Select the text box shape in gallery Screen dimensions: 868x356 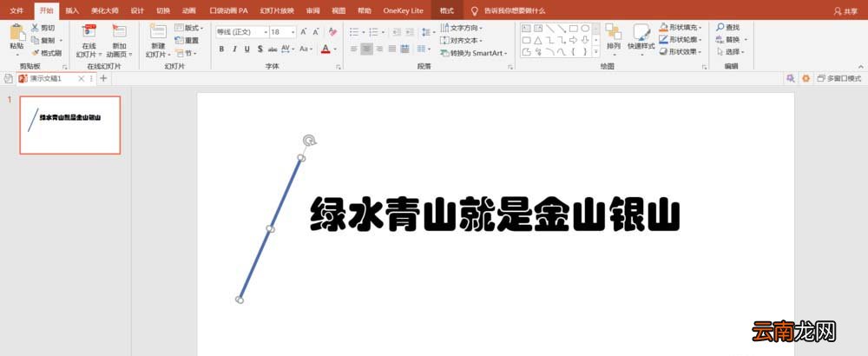point(526,29)
